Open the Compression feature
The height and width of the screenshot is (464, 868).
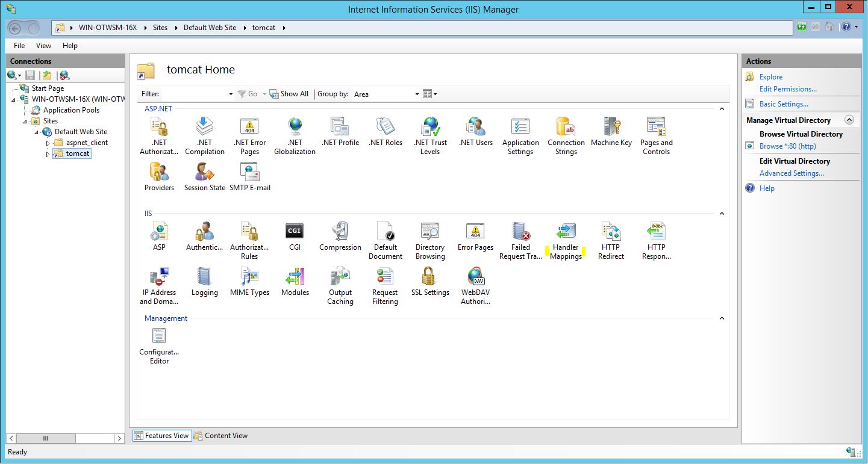pyautogui.click(x=340, y=237)
